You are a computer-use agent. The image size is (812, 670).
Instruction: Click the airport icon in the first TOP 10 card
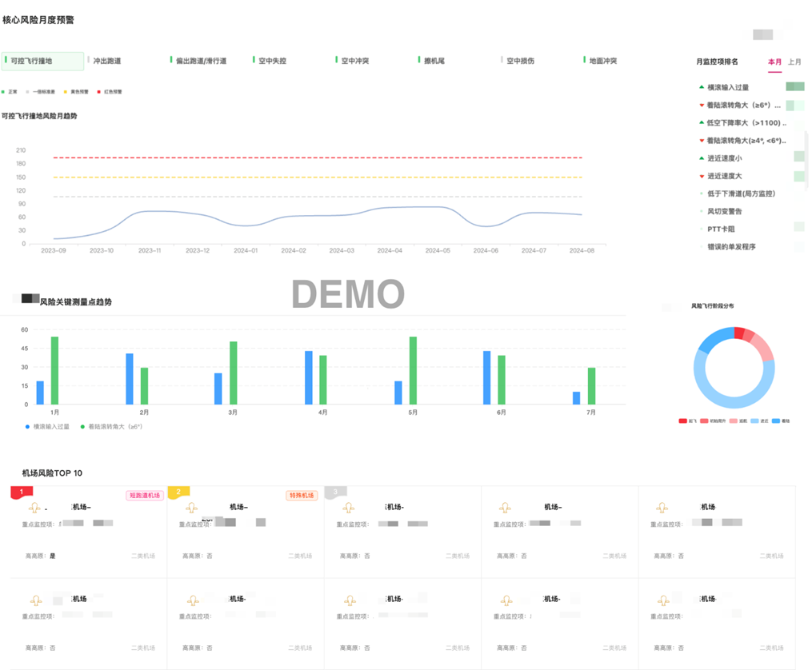click(x=34, y=508)
